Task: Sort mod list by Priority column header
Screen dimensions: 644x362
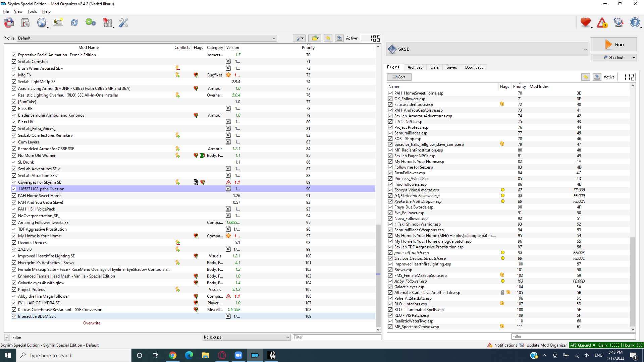Action: (x=308, y=48)
